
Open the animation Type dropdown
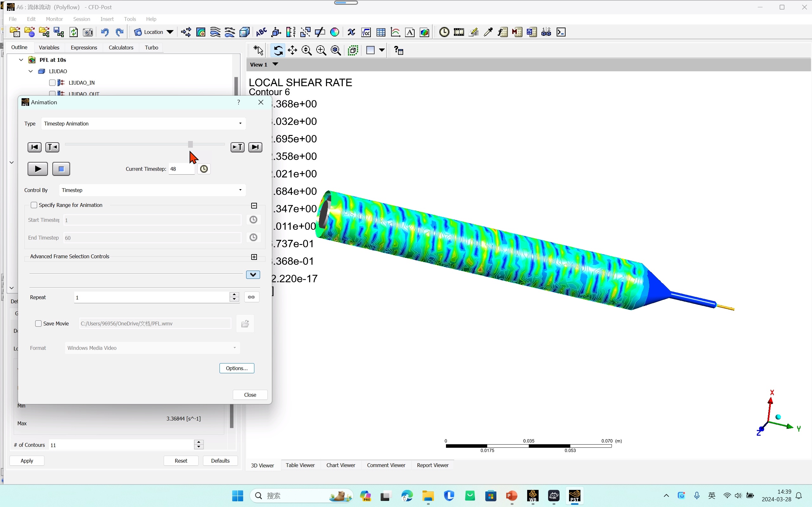click(144, 124)
